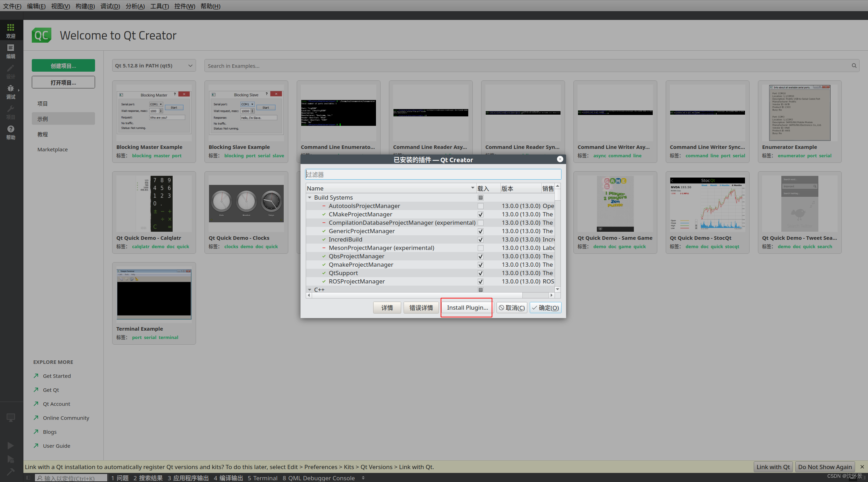Click the Link with Qt button
The height and width of the screenshot is (482, 868).
coord(773,467)
